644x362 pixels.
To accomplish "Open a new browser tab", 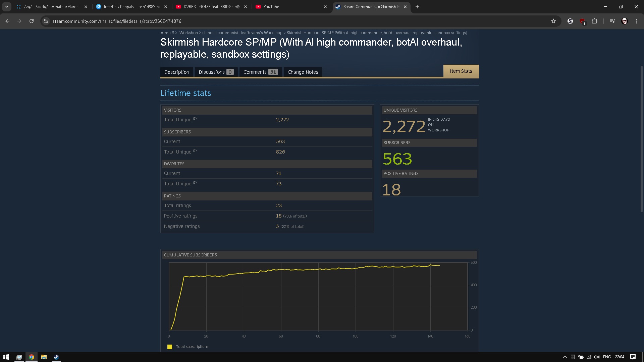I will pos(417,7).
